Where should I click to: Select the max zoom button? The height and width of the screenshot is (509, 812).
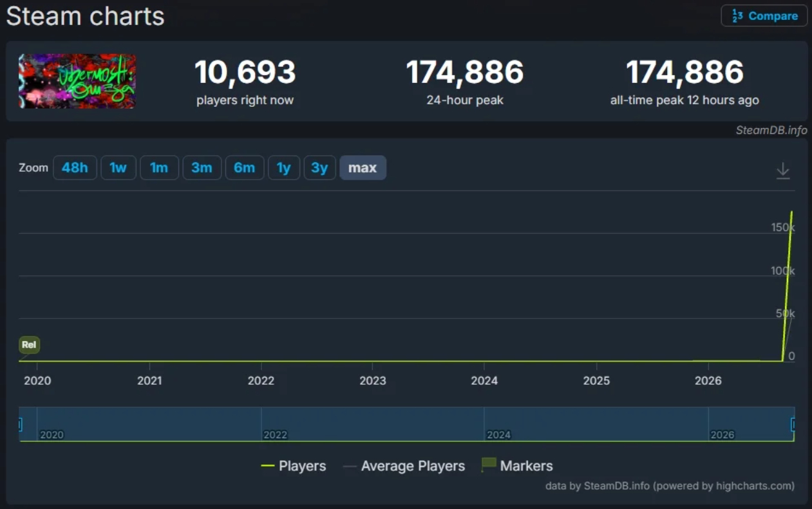point(363,168)
